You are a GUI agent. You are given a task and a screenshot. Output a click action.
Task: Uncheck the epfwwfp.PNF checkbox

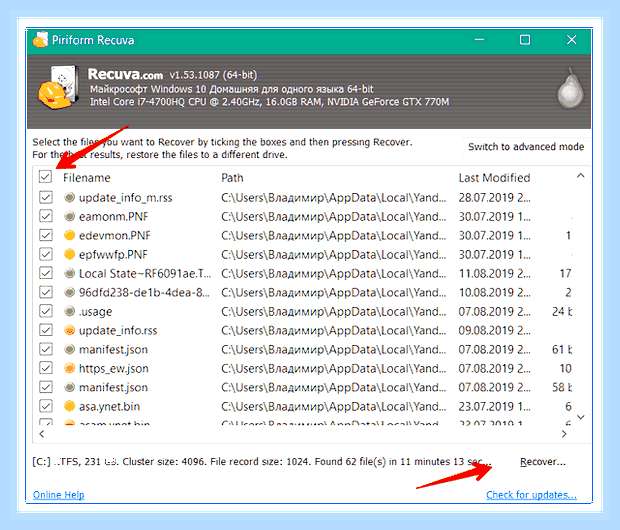(x=46, y=254)
